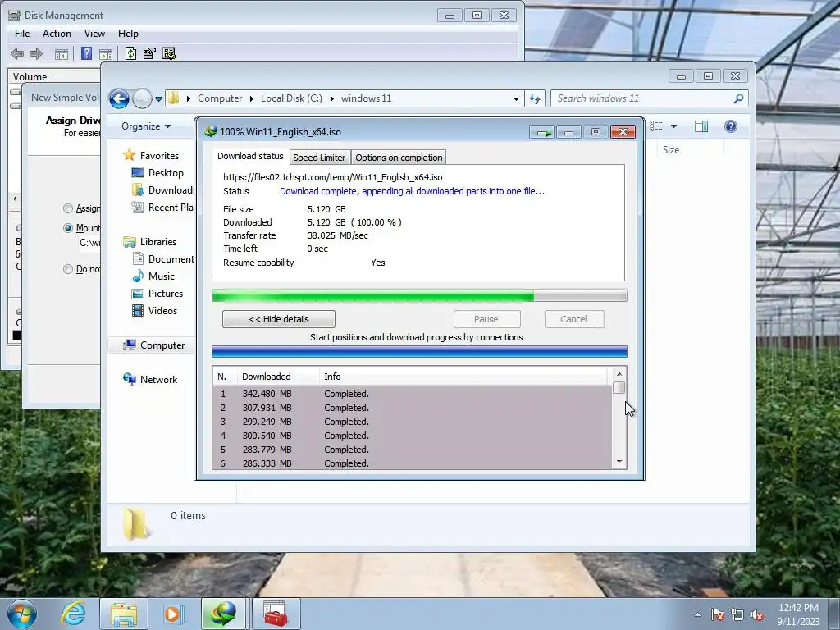Select Pictures under Libraries
Screen dimensions: 840x630
pos(166,294)
